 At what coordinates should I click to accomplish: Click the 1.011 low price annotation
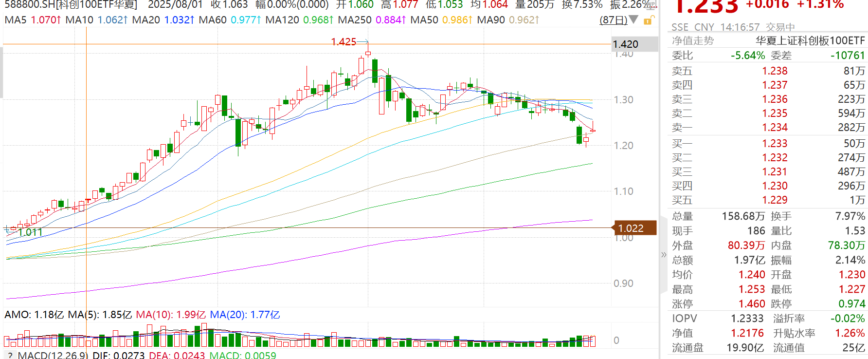30,232
